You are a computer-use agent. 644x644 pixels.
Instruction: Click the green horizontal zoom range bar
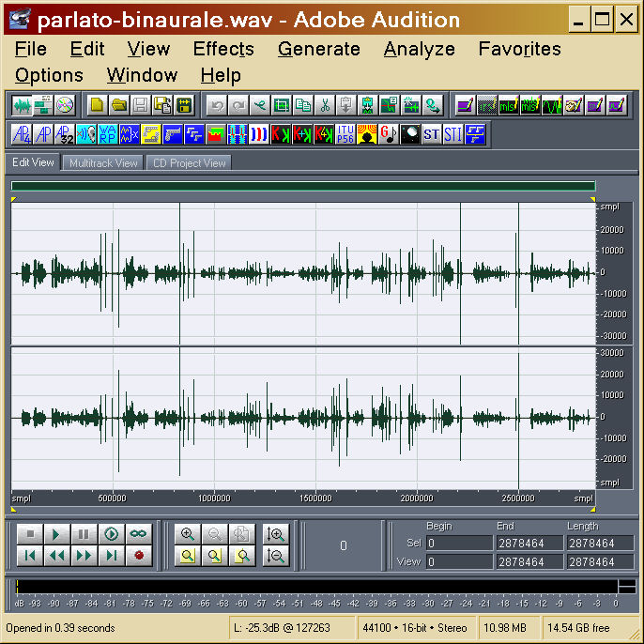[x=303, y=186]
